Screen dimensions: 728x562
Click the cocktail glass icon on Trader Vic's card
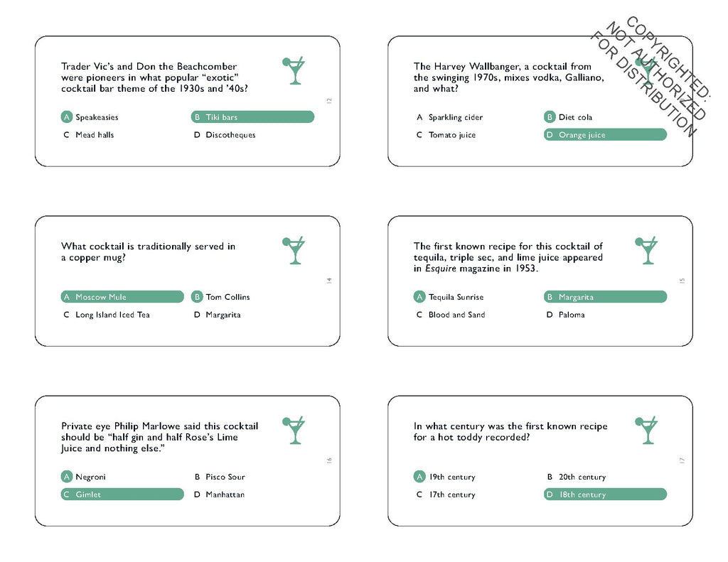click(x=294, y=70)
